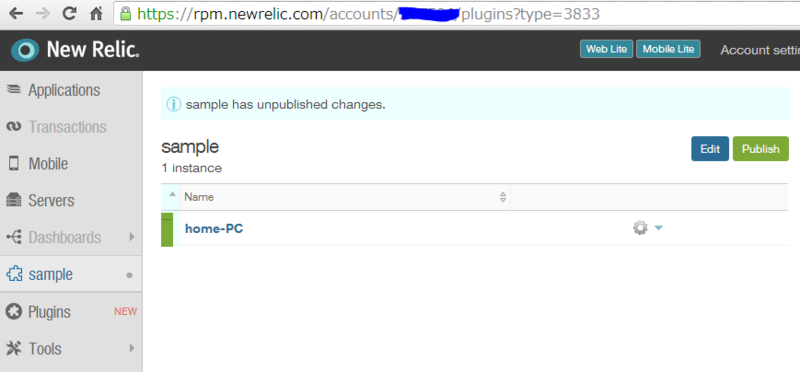The width and height of the screenshot is (800, 372).
Task: Expand the Tools submenu arrow
Action: point(132,349)
